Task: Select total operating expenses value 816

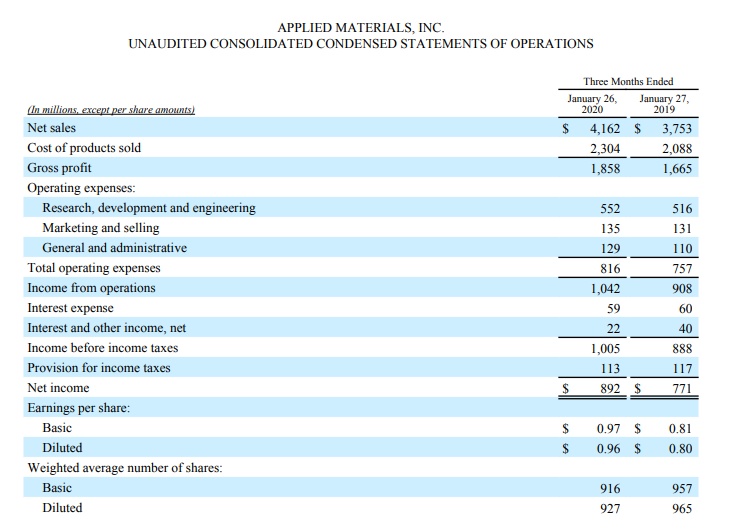Action: [610, 269]
